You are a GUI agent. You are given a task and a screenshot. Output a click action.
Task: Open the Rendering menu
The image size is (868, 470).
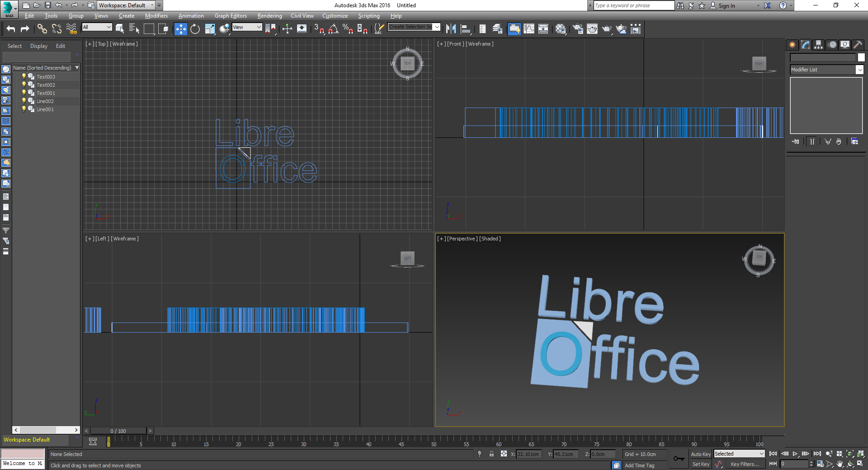click(269, 16)
